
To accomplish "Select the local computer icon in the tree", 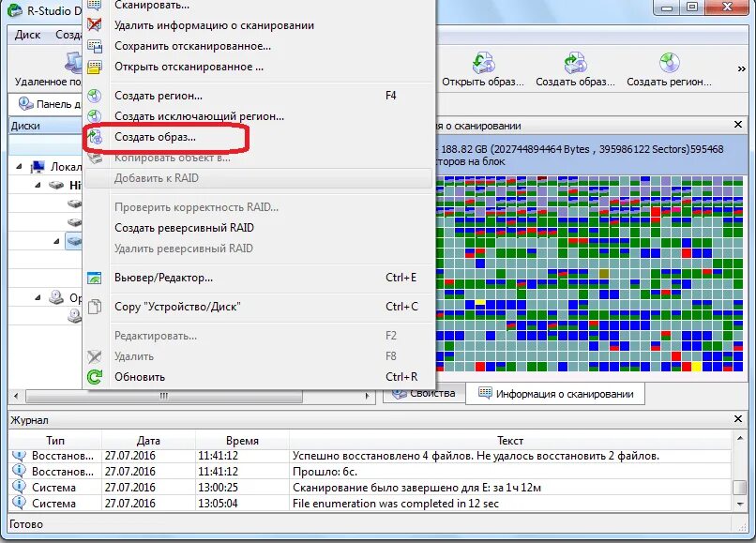I will (38, 167).
